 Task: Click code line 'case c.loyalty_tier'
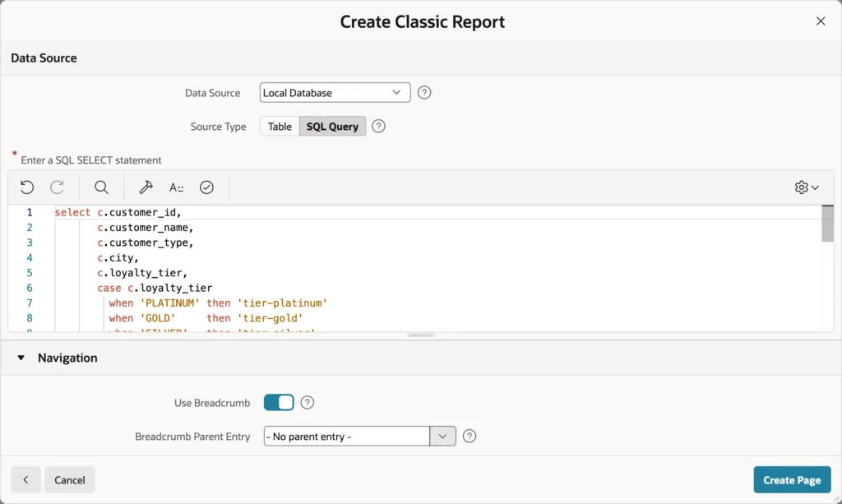coord(155,288)
